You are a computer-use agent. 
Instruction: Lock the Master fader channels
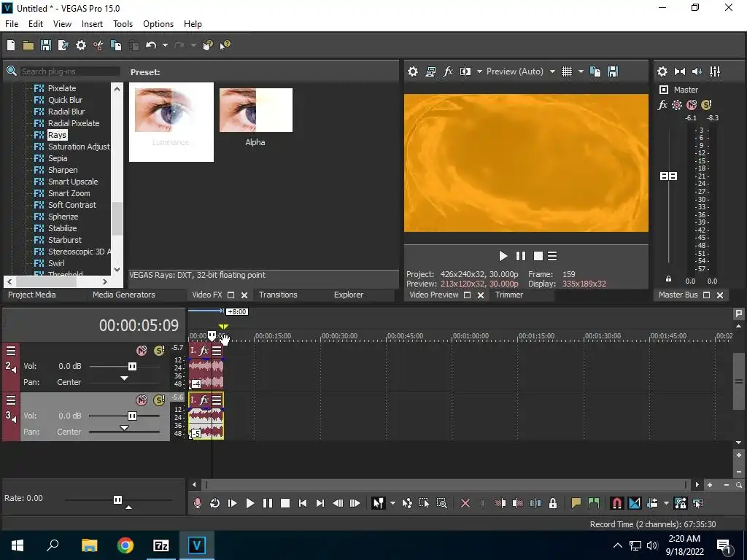(x=668, y=279)
